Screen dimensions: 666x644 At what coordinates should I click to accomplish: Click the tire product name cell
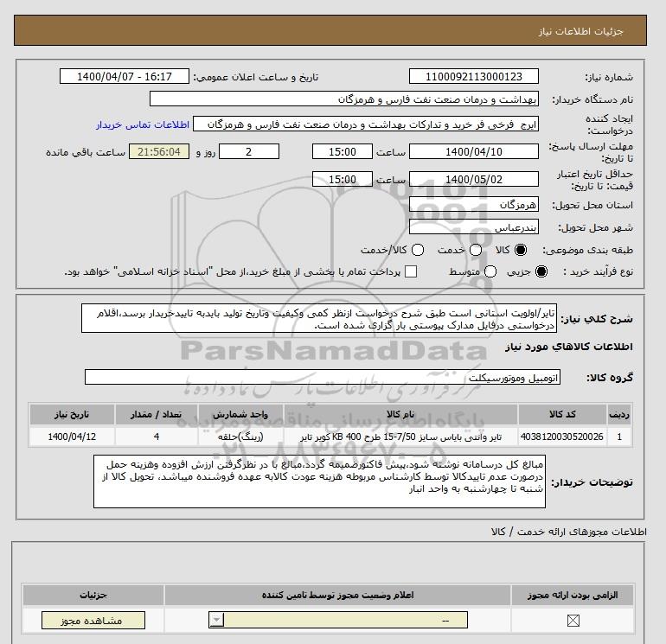[x=400, y=437]
